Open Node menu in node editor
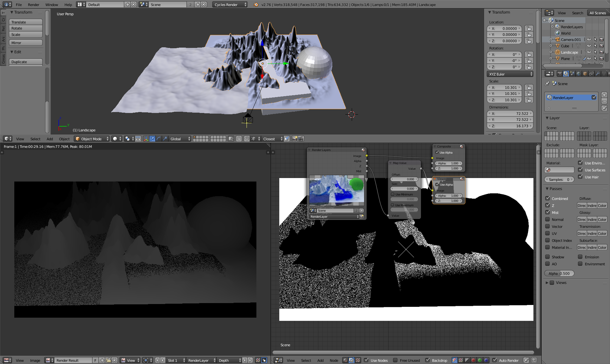Viewport: 610px width, 364px height. coord(334,360)
